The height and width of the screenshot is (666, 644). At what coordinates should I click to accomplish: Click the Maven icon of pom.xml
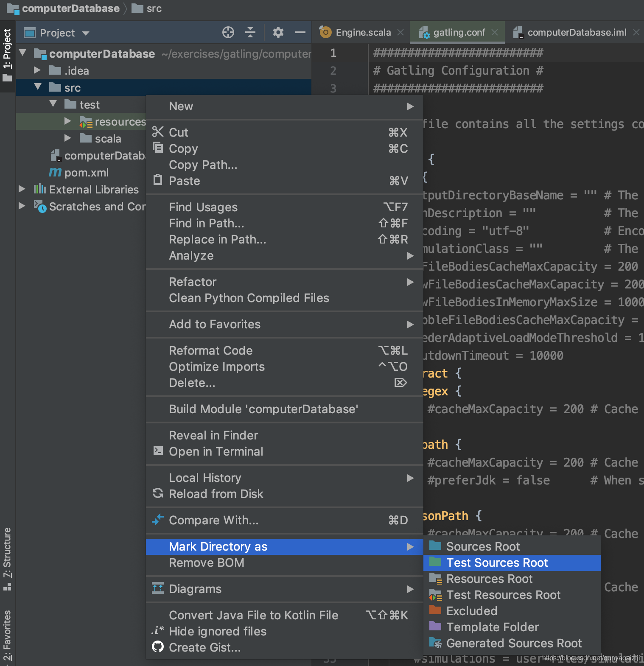click(x=55, y=172)
